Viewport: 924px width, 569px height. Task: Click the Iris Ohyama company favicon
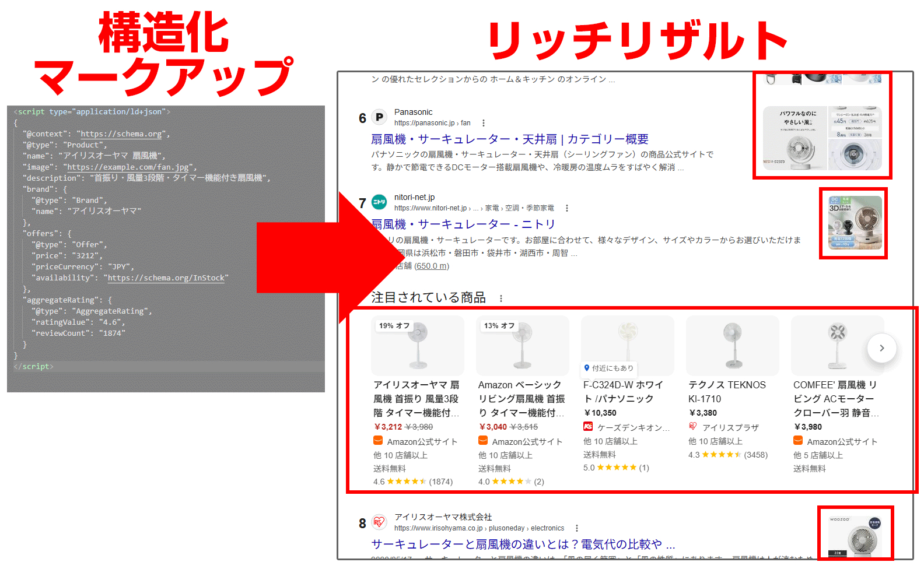click(379, 522)
